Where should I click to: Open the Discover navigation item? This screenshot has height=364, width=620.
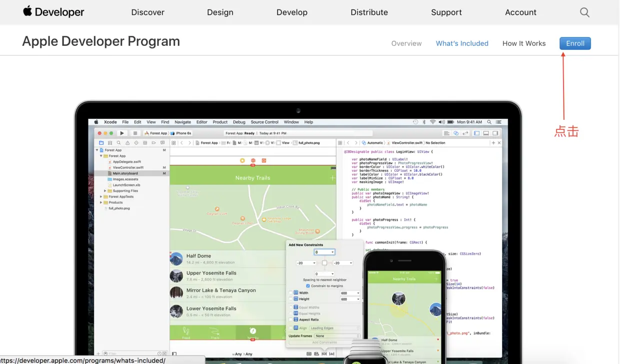(x=147, y=12)
